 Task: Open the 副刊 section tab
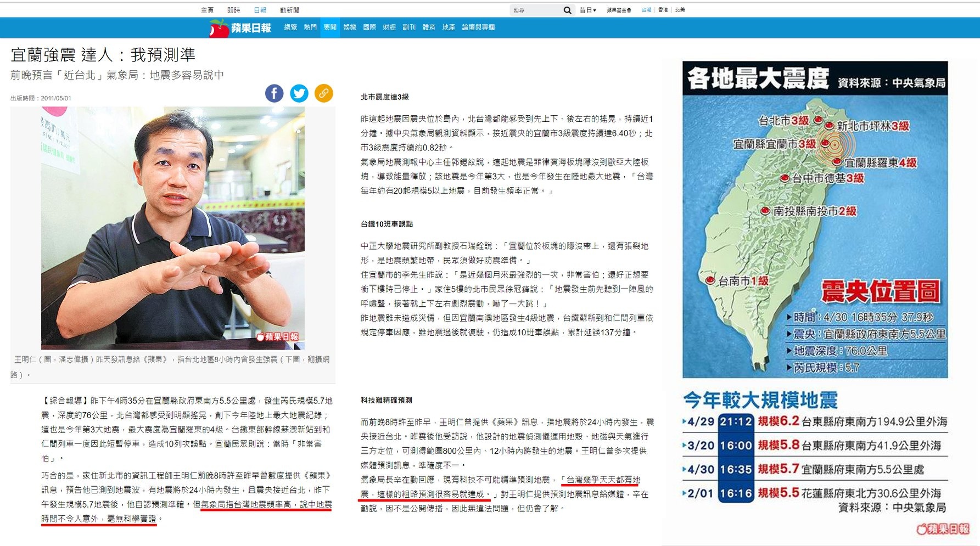[409, 27]
